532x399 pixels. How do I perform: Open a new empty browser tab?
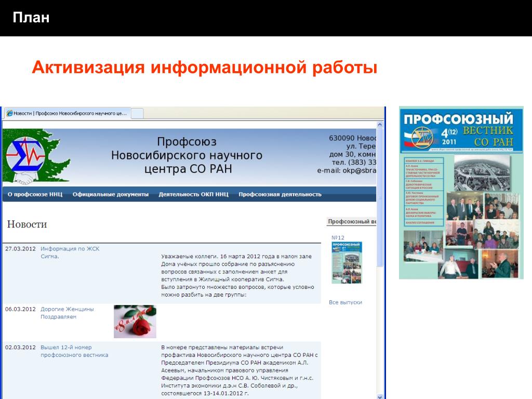[137, 113]
